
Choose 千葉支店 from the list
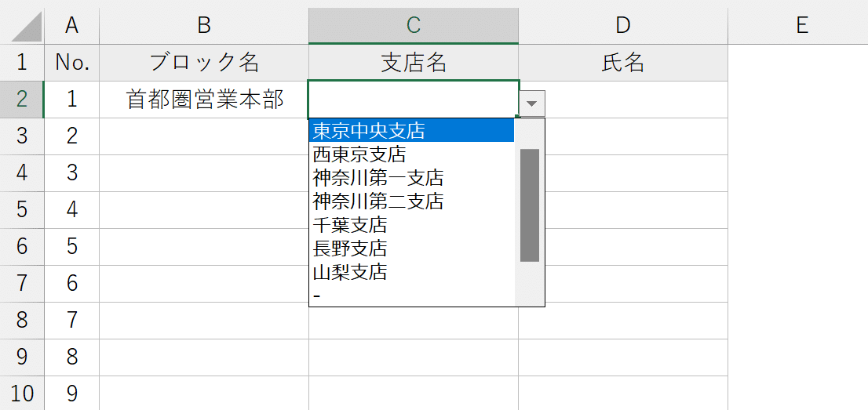click(350, 225)
